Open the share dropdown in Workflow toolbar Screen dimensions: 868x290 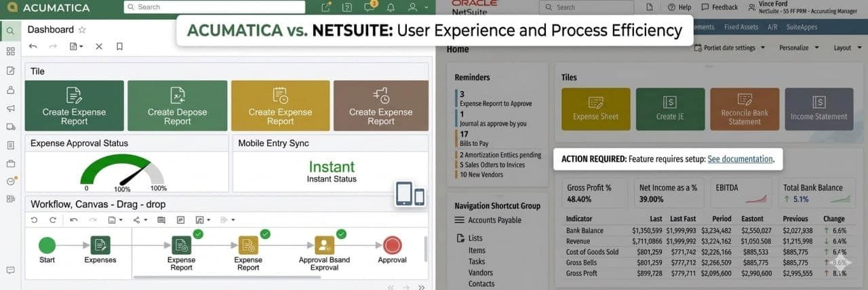click(x=140, y=220)
